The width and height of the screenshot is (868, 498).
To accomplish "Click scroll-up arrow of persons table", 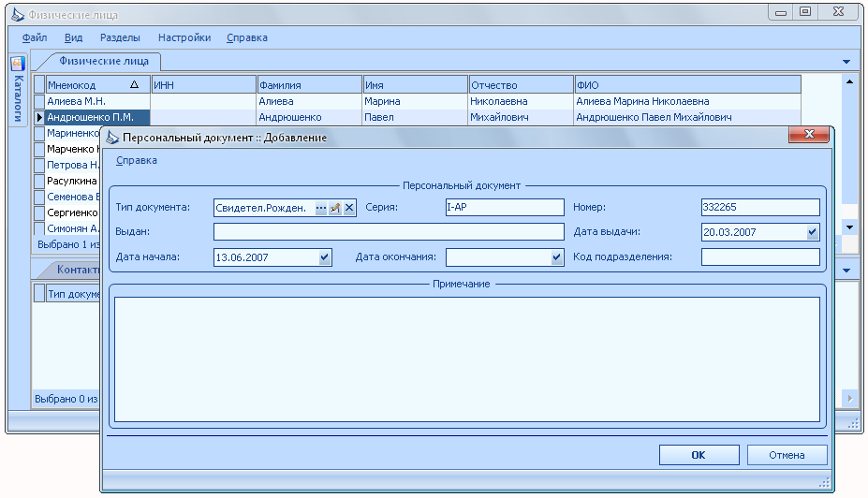I will point(849,81).
